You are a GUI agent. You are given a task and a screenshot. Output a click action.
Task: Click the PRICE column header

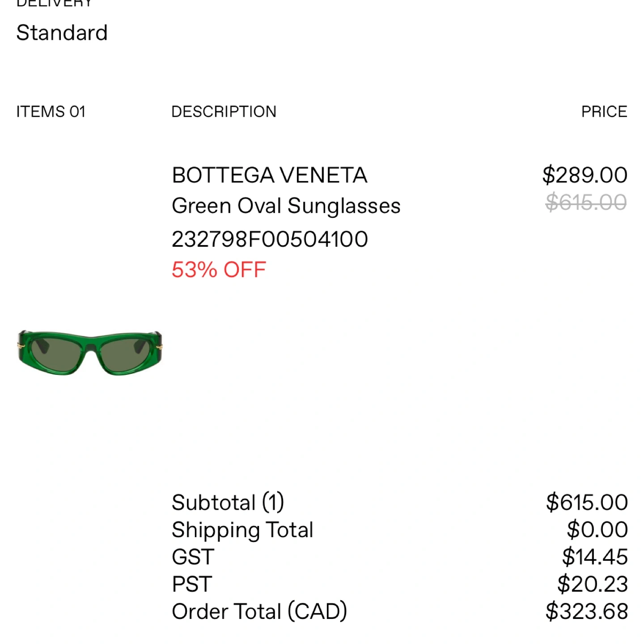(x=604, y=111)
